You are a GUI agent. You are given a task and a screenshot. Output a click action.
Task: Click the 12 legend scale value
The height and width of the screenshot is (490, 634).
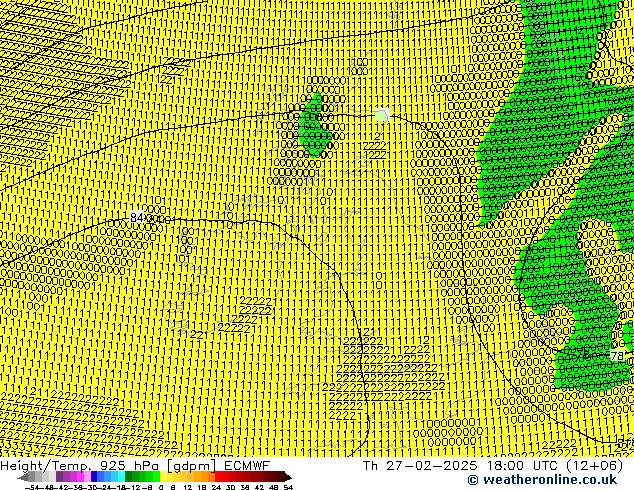(x=188, y=487)
